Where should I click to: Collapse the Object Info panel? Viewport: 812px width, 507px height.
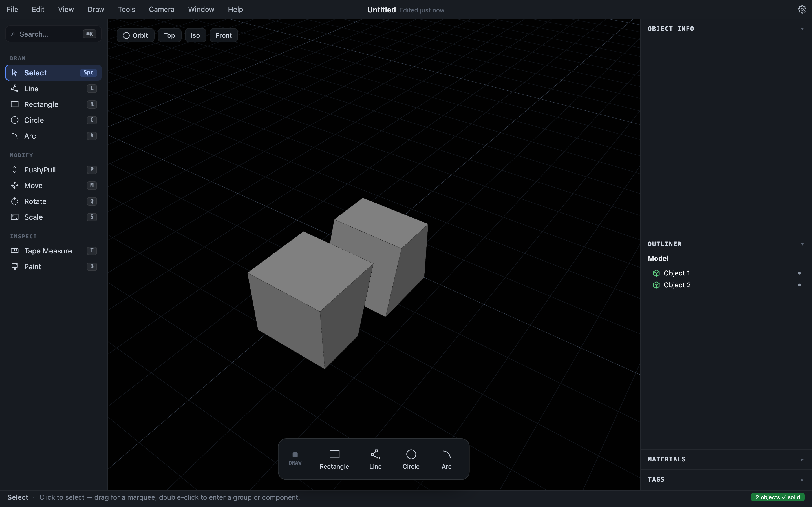[x=802, y=29]
